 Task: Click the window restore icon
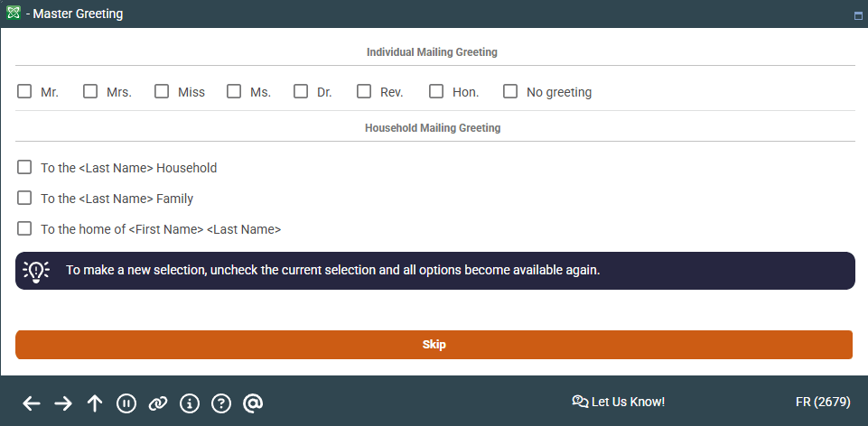click(x=858, y=16)
